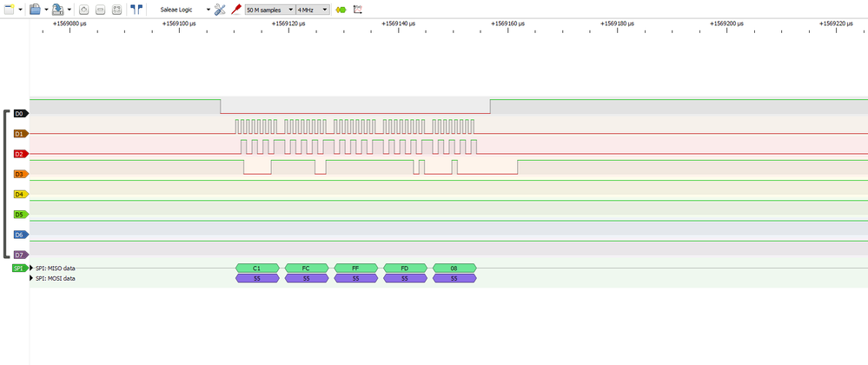Select the D5 channel label
Image resolution: width=868 pixels, height=365 pixels.
pos(21,215)
